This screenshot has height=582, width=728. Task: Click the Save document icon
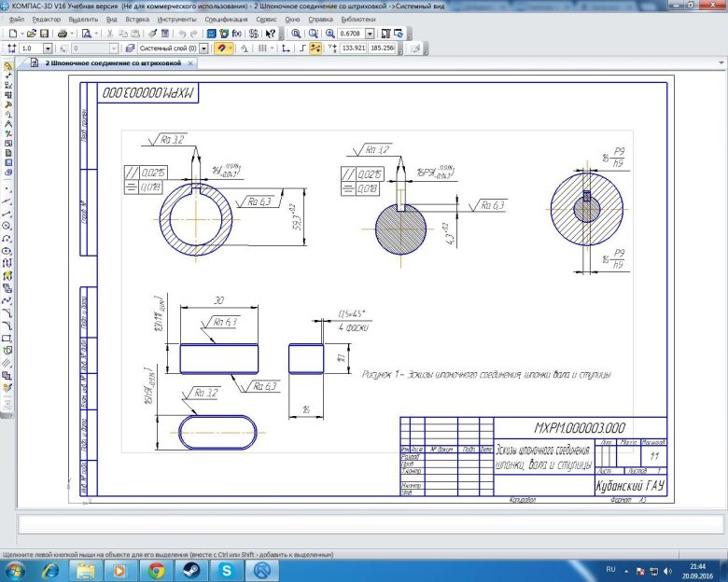coord(44,33)
